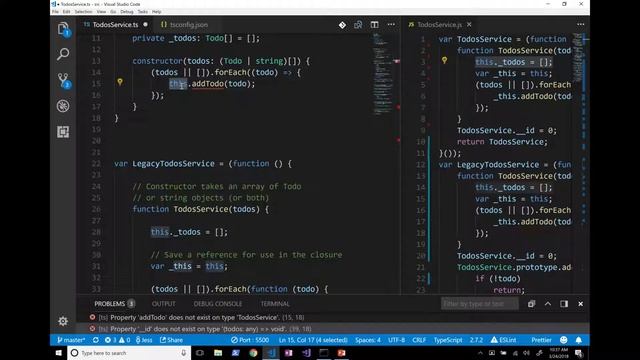This screenshot has height=360, width=640.
Task: Click the lightbulb in TodosService.js editor
Action: (444, 60)
